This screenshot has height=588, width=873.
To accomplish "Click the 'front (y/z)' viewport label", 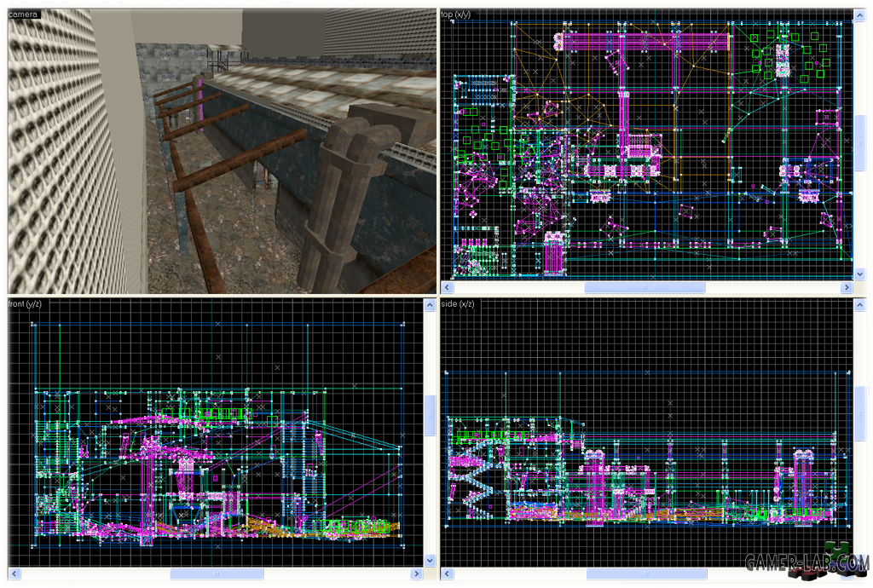I will tap(25, 303).
